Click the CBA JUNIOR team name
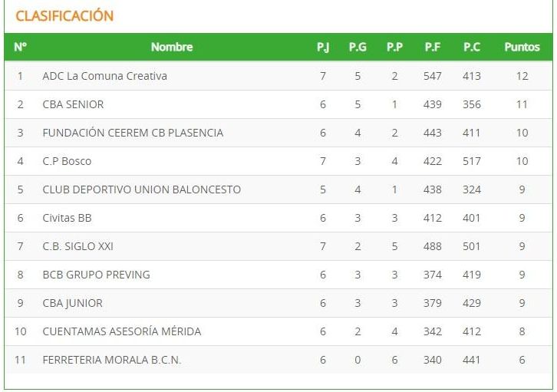Screen dimensions: 557x392 [72, 303]
